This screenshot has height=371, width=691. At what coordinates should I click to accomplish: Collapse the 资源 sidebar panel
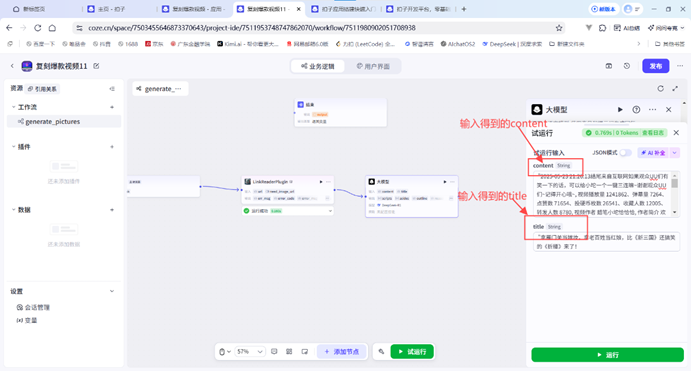click(x=112, y=89)
